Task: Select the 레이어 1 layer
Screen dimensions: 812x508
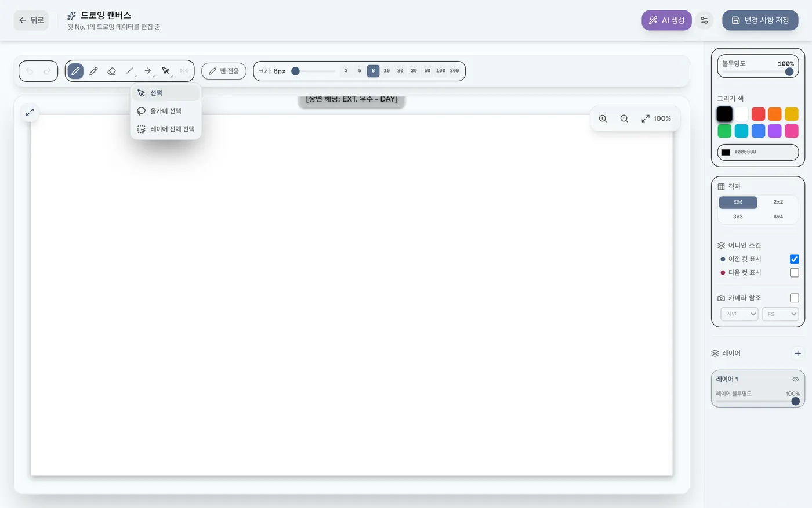Action: [757, 388]
